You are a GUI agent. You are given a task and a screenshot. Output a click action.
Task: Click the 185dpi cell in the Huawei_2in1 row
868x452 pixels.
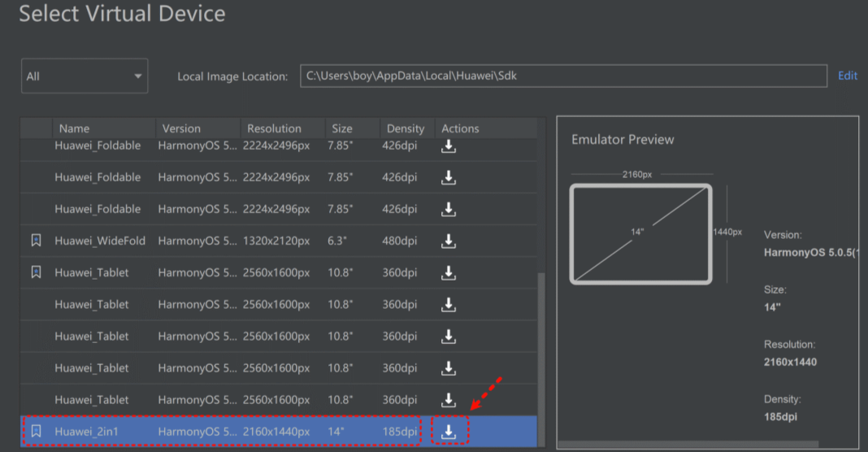coord(400,432)
